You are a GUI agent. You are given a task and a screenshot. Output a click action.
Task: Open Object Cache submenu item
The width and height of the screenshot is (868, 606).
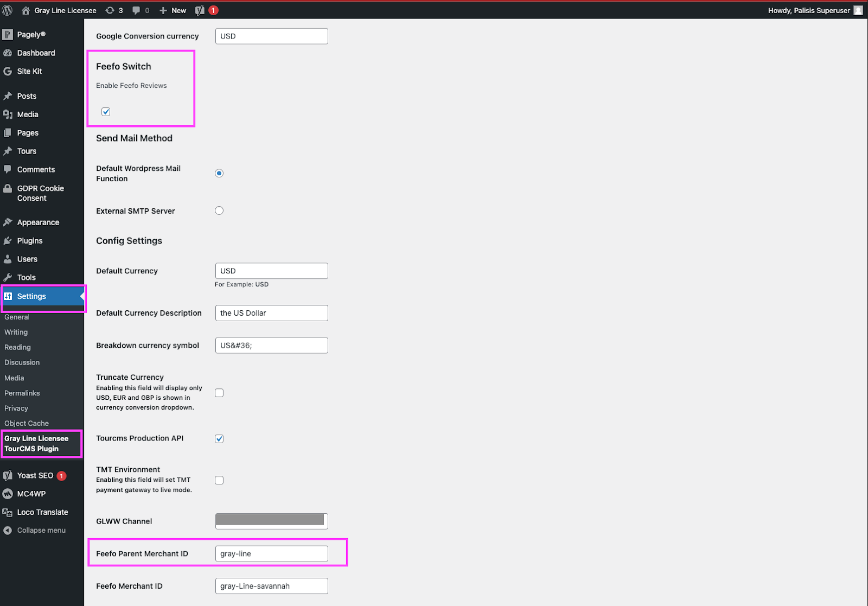click(27, 424)
